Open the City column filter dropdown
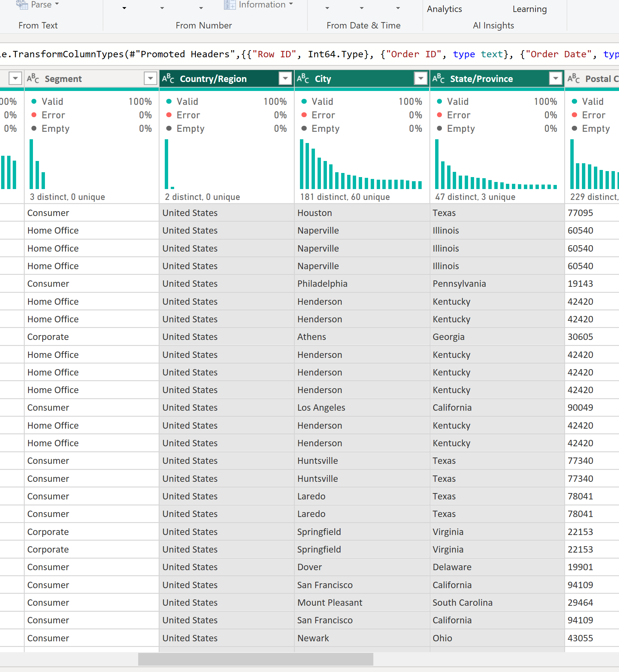The height and width of the screenshot is (672, 619). pos(421,79)
